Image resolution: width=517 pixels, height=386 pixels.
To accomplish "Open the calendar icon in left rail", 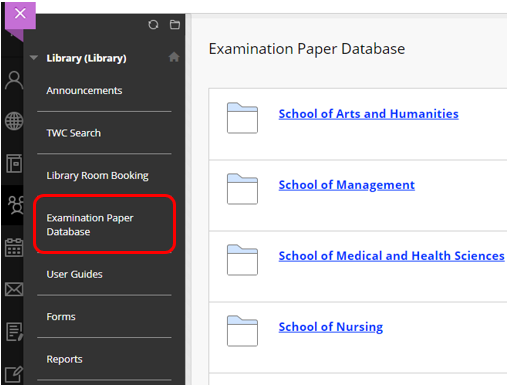I will click(x=14, y=247).
